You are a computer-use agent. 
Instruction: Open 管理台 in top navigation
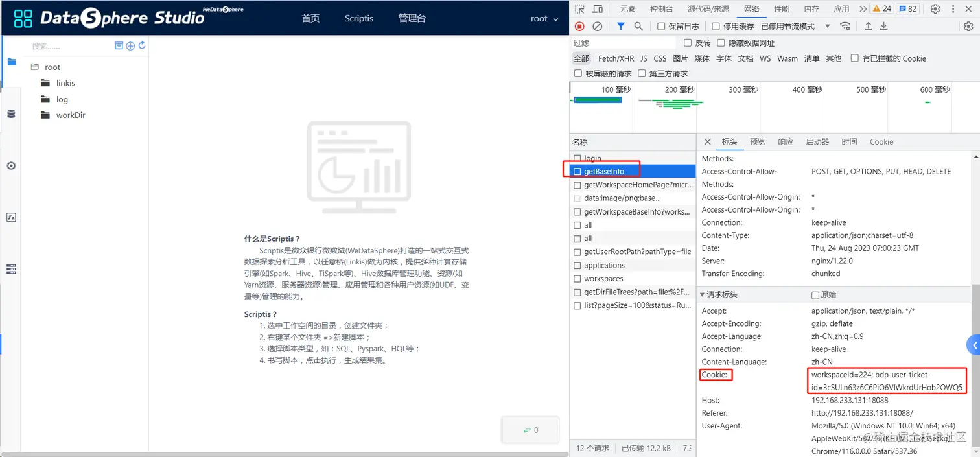tap(412, 18)
